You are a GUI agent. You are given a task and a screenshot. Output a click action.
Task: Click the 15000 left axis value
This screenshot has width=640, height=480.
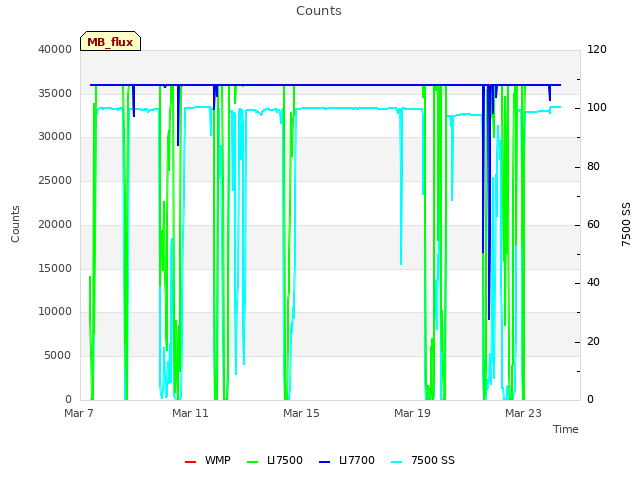pos(55,269)
